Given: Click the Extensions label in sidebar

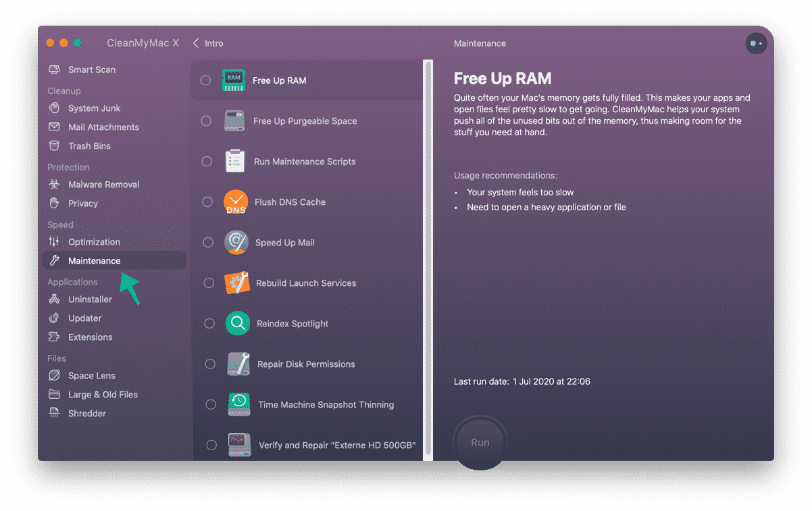Looking at the screenshot, I should pos(91,337).
